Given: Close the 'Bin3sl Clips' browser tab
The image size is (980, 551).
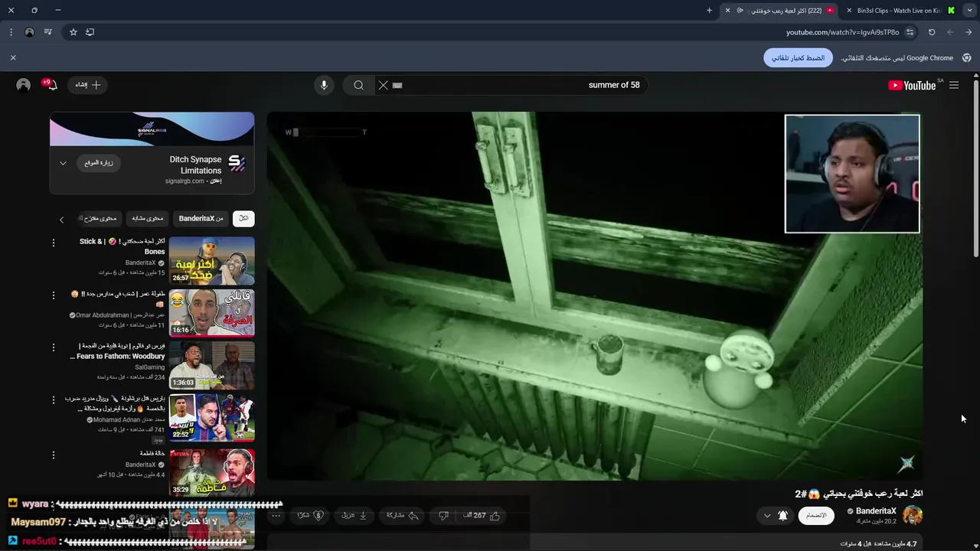Looking at the screenshot, I should (849, 11).
